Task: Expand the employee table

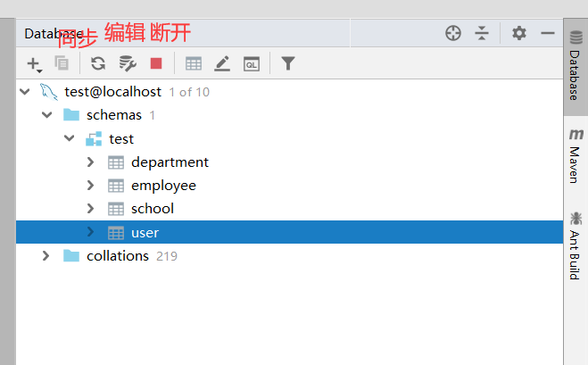Action: click(x=90, y=186)
